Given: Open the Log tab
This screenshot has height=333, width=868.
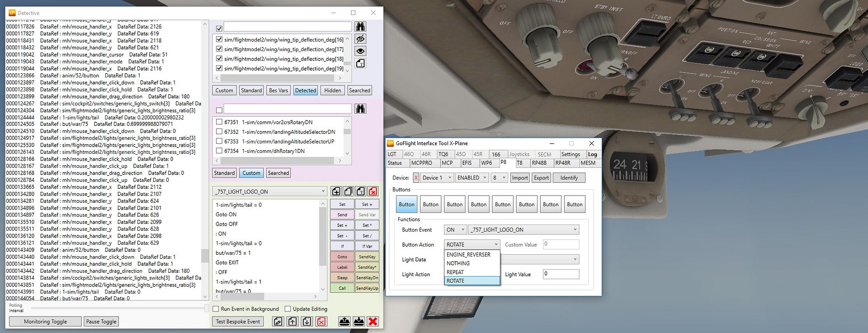Looking at the screenshot, I should point(592,154).
